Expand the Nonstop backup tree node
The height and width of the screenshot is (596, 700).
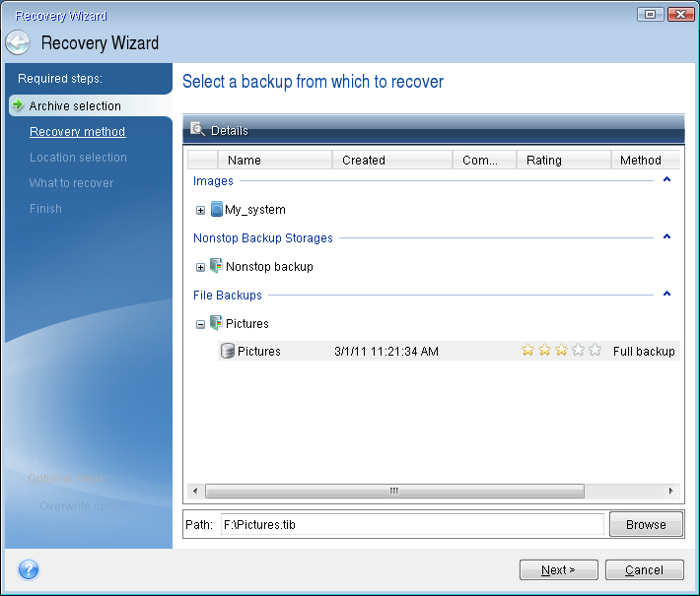(x=201, y=267)
